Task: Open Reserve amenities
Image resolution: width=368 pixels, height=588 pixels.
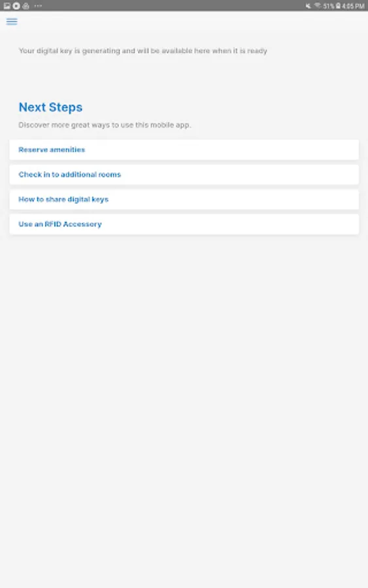Action: (184, 150)
